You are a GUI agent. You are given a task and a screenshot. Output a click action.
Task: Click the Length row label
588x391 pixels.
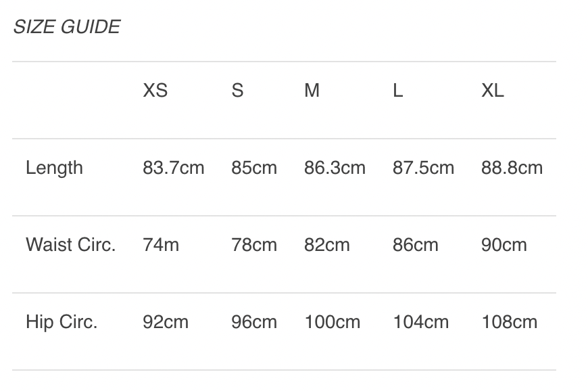point(54,168)
